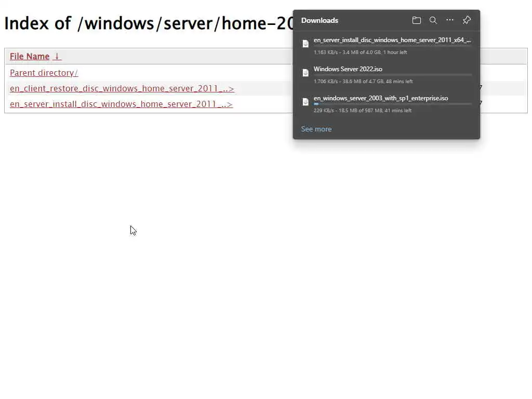Select en_windows_server_2003_with_sp1_enterprise.iso download entry
This screenshot has height=399, width=532.
pos(387,104)
